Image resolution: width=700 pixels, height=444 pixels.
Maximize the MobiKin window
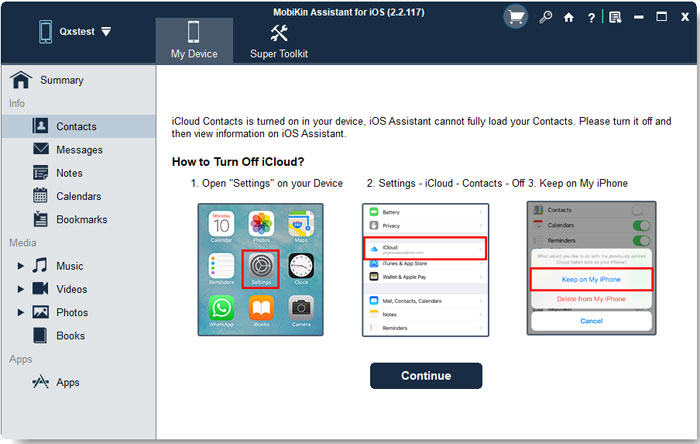662,17
